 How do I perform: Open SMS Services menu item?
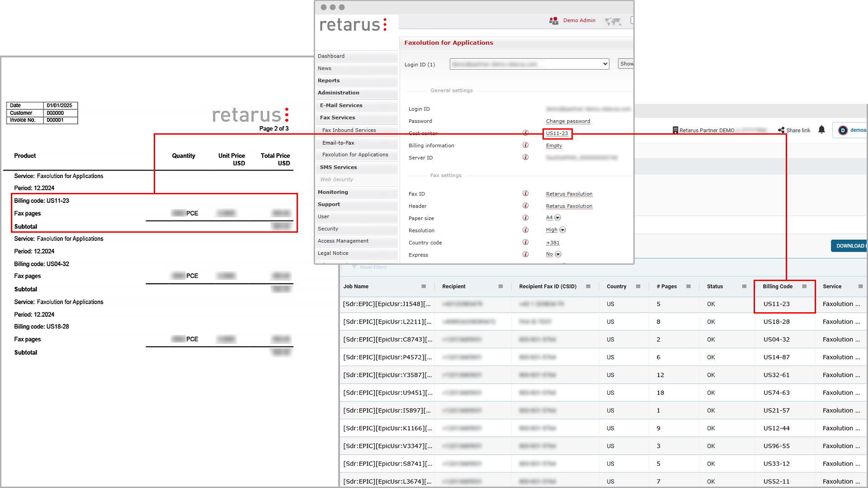tap(357, 167)
